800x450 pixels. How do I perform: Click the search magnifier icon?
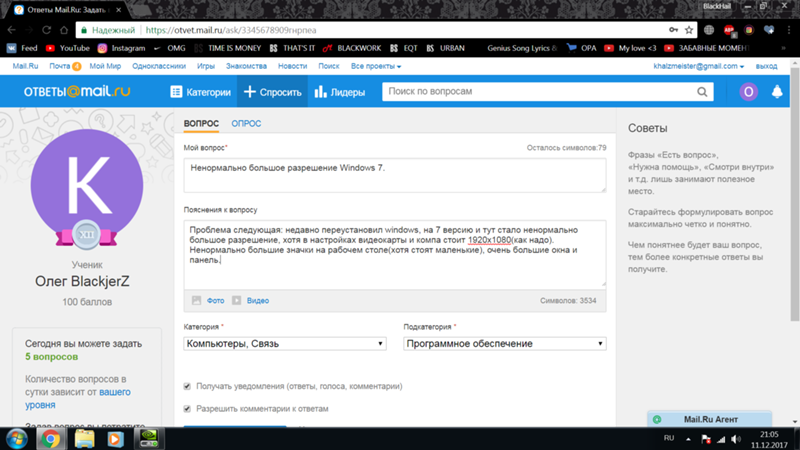(702, 92)
